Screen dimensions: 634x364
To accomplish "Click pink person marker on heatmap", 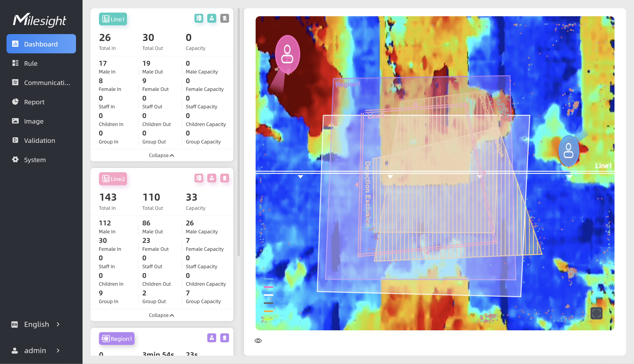I will pos(287,54).
